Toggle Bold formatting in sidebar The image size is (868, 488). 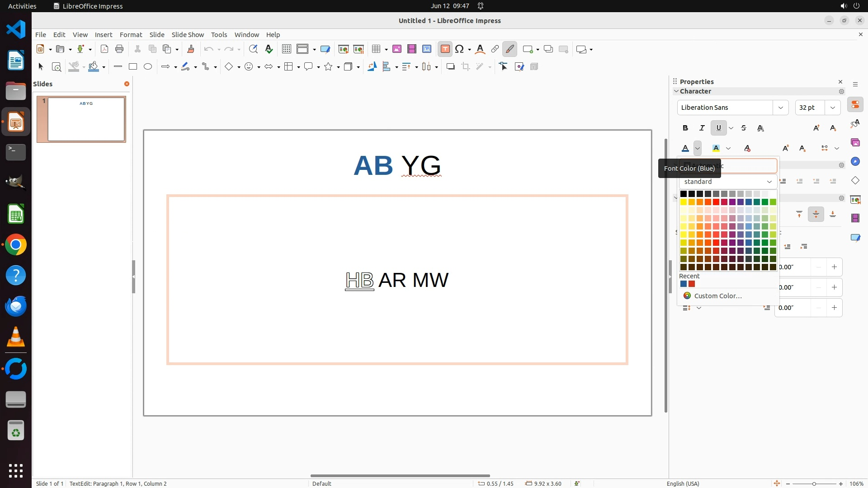[x=685, y=128]
